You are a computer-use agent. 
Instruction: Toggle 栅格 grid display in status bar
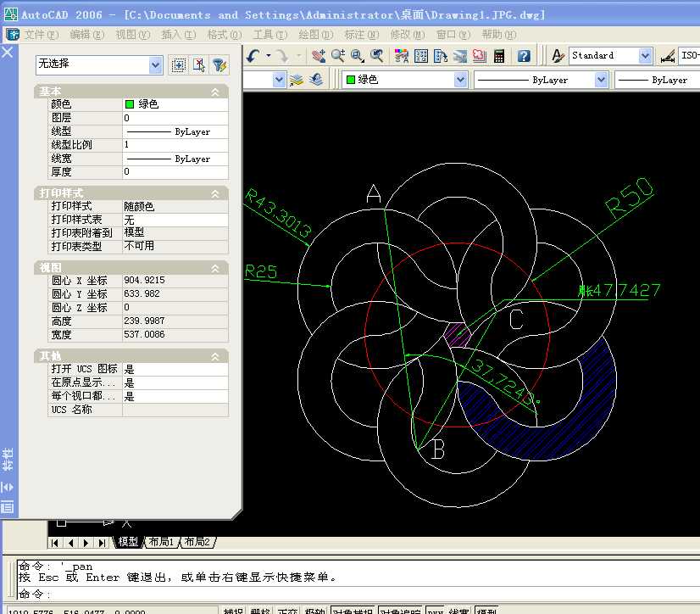click(260, 611)
